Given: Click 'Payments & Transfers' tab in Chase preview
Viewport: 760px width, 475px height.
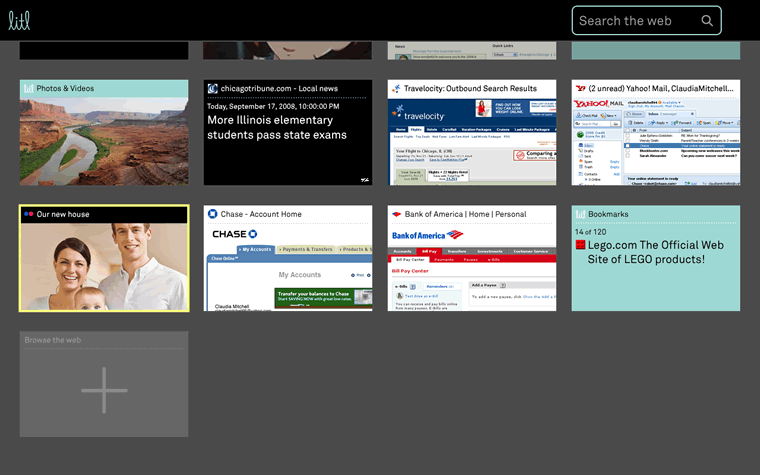Looking at the screenshot, I should tap(306, 249).
